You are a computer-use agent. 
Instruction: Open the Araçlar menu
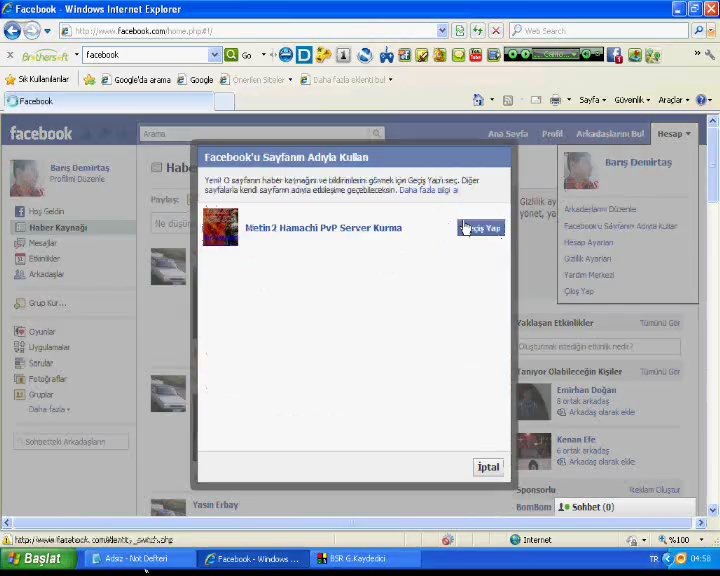tap(674, 100)
